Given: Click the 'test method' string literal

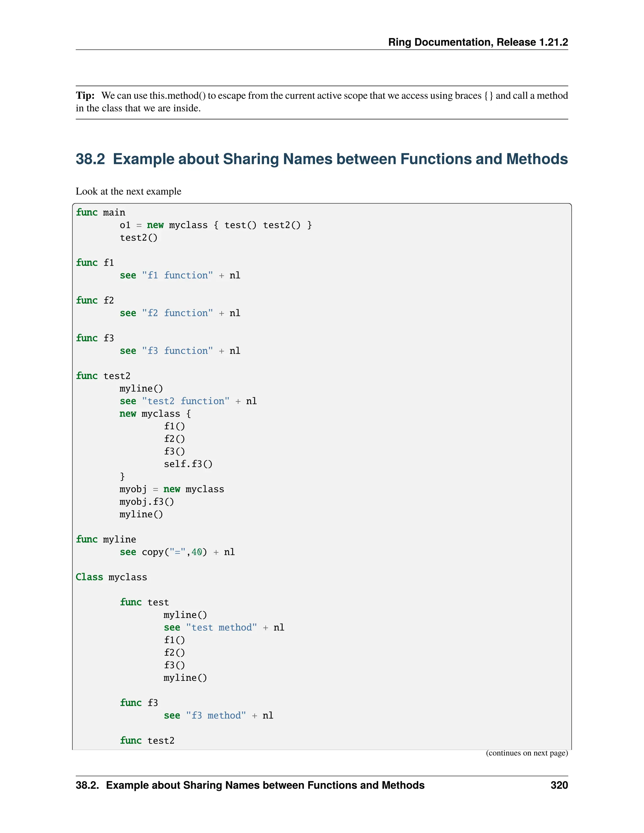Looking at the screenshot, I should tap(221, 628).
